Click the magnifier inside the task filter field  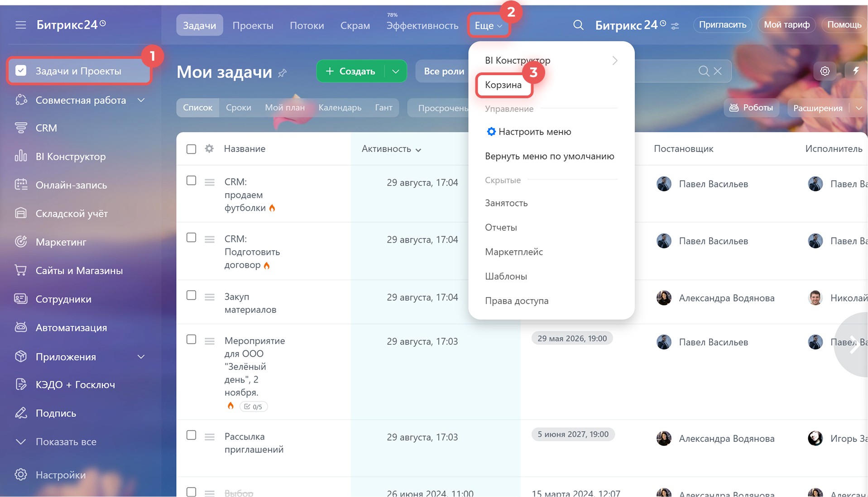point(703,71)
